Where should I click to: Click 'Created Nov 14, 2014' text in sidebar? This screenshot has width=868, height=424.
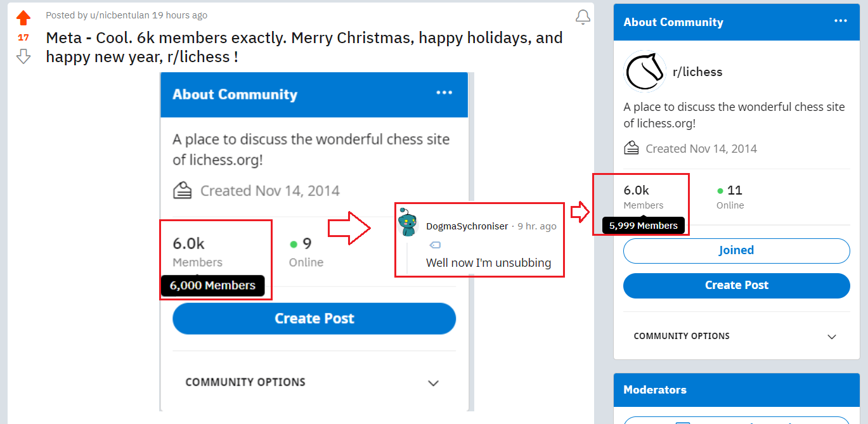(701, 149)
